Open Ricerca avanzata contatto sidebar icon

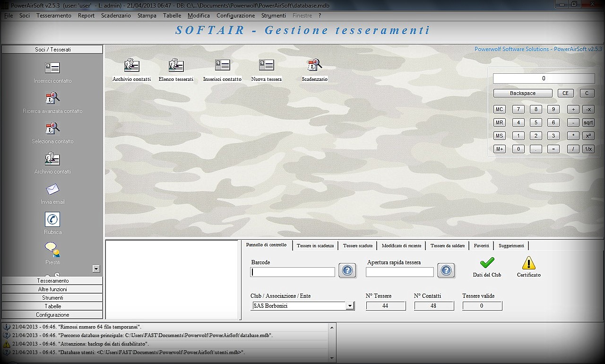(x=52, y=98)
